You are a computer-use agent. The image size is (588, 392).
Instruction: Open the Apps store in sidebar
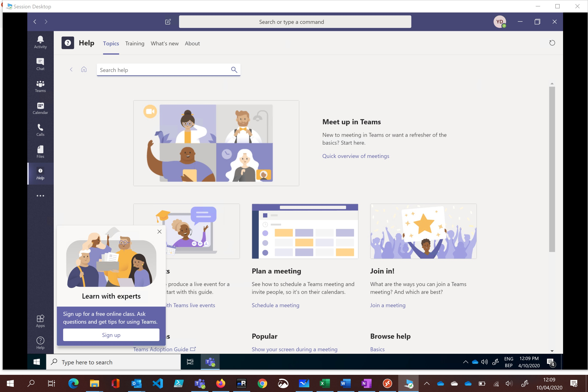(40, 321)
